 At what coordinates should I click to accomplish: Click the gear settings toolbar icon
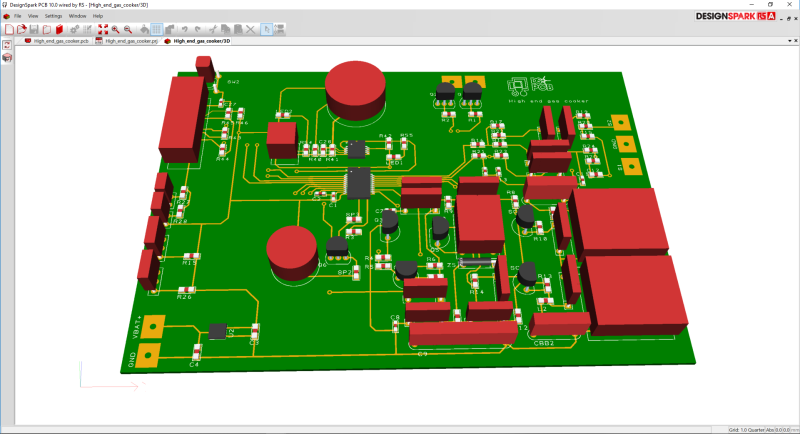tap(74, 30)
